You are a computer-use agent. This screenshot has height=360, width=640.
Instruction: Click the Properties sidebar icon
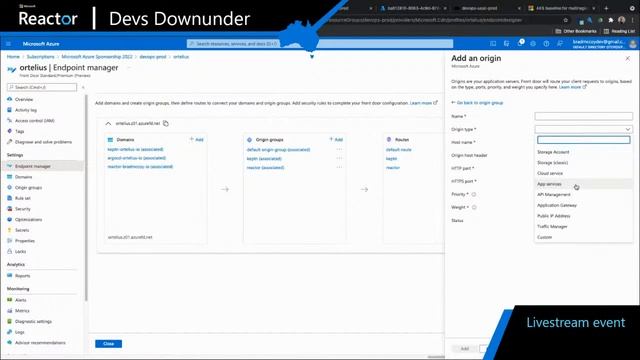point(9,240)
